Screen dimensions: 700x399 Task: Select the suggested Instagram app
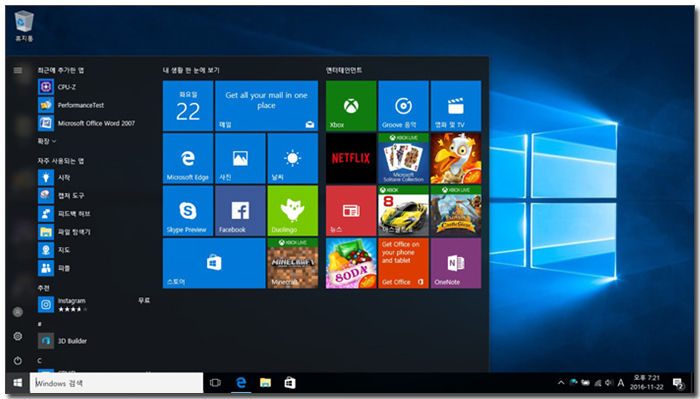(x=94, y=304)
